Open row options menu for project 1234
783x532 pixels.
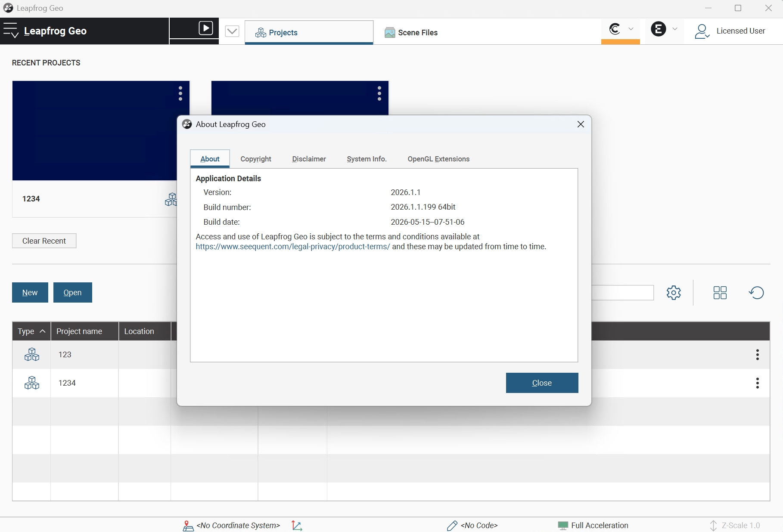(x=758, y=383)
